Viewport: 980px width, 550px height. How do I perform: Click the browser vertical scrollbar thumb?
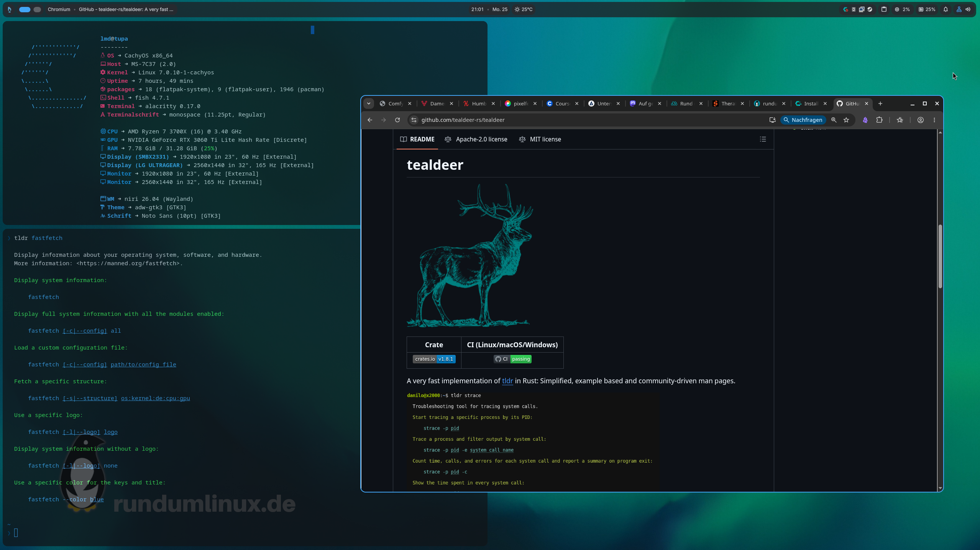point(940,256)
